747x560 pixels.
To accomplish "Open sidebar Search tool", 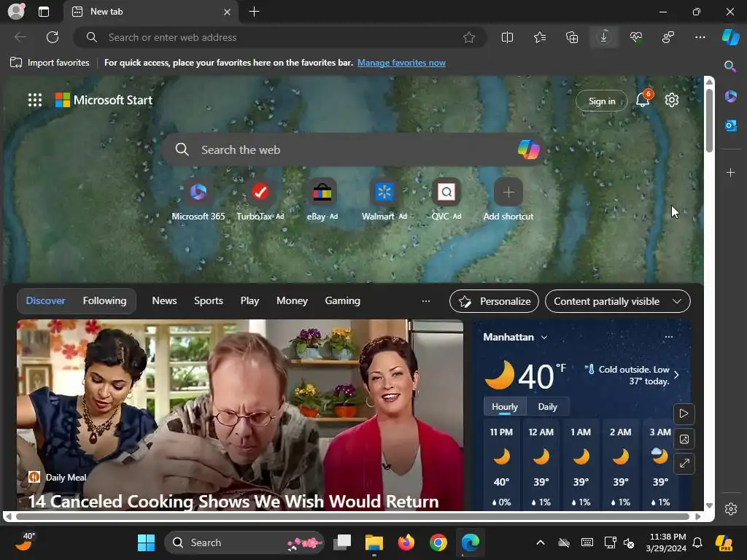I will pos(730,66).
